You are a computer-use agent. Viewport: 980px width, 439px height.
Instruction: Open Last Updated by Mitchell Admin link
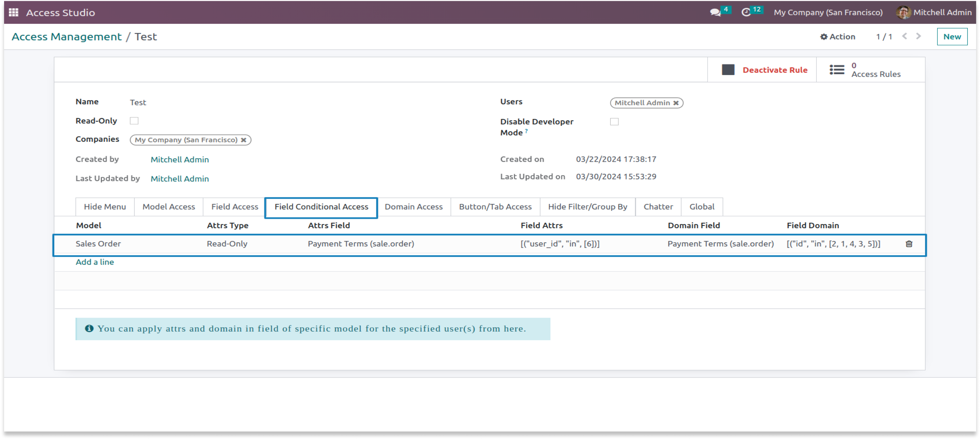click(180, 179)
